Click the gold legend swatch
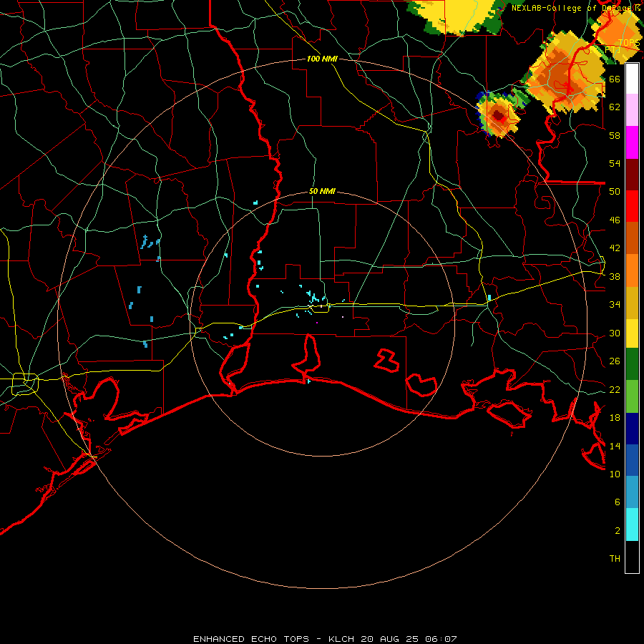The width and height of the screenshot is (644, 644). point(632,303)
